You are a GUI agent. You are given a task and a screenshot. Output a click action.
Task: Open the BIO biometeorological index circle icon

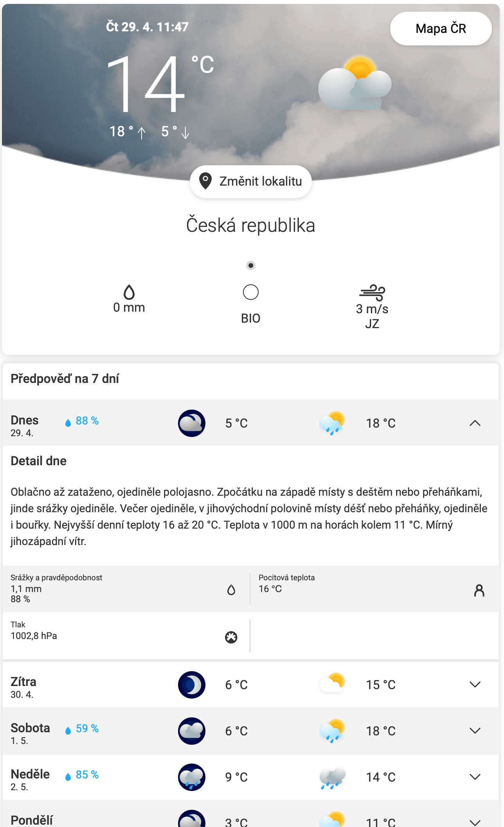point(250,292)
